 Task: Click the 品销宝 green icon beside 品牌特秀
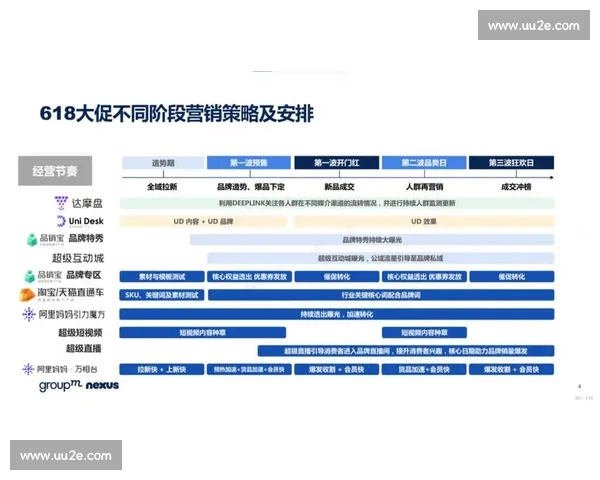coord(32,240)
